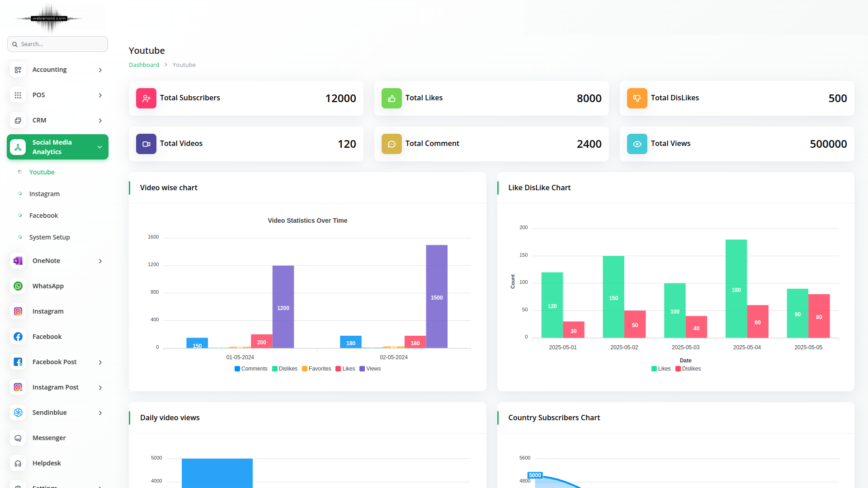Click the Total DisLikes thumbs-down icon

(637, 98)
